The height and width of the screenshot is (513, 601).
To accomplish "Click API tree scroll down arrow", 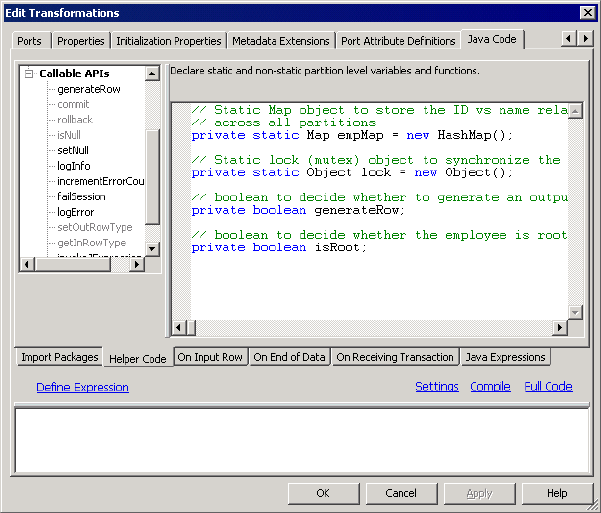I will [x=152, y=249].
